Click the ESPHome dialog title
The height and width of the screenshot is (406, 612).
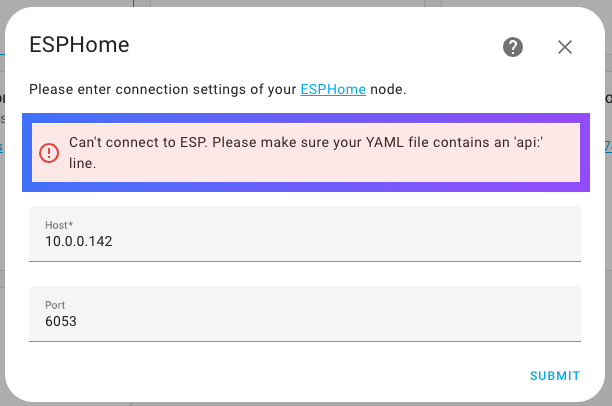79,45
